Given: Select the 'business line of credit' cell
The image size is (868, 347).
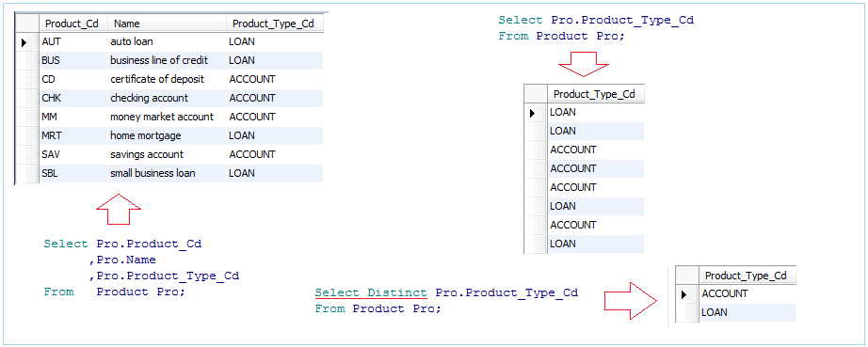Looking at the screenshot, I should pyautogui.click(x=168, y=60).
